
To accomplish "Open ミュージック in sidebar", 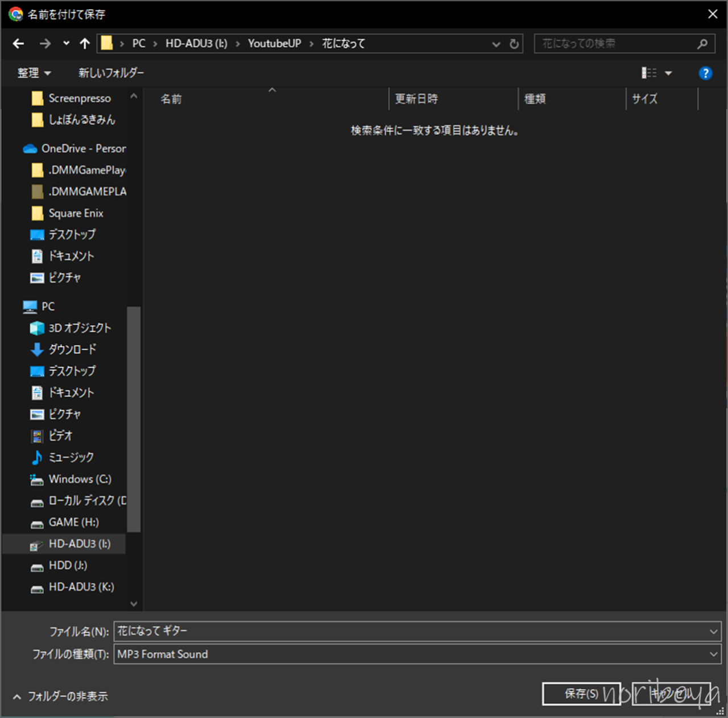I will [61, 458].
